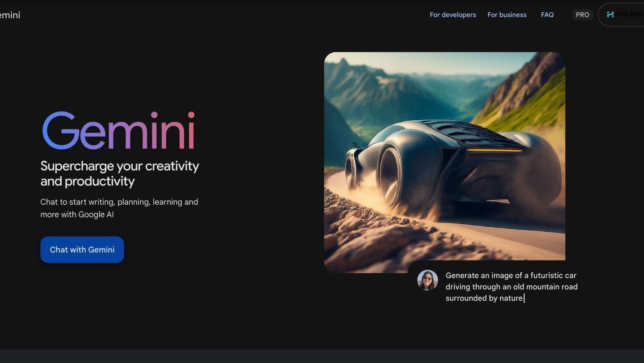Select the PRO badge in the header
This screenshot has width=644, height=363.
pyautogui.click(x=582, y=15)
